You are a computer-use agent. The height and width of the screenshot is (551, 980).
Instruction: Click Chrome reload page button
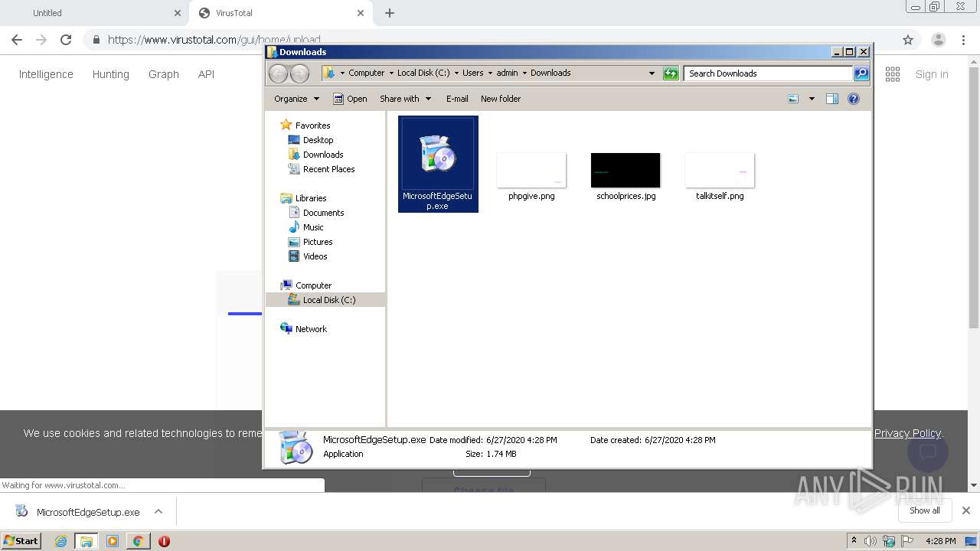(66, 40)
